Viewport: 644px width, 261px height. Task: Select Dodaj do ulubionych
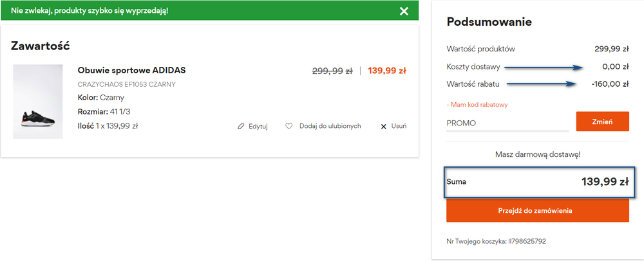coord(330,126)
